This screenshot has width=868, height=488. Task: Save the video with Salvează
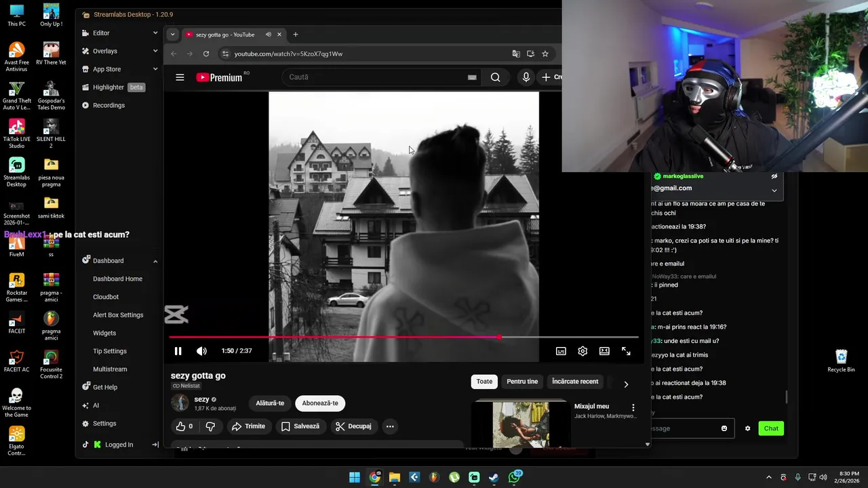(x=300, y=426)
